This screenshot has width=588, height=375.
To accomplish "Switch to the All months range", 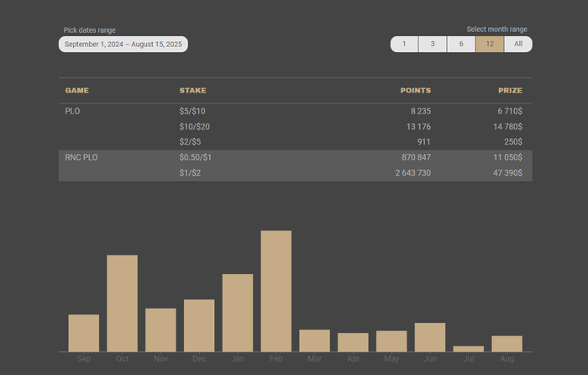I will [x=518, y=45].
